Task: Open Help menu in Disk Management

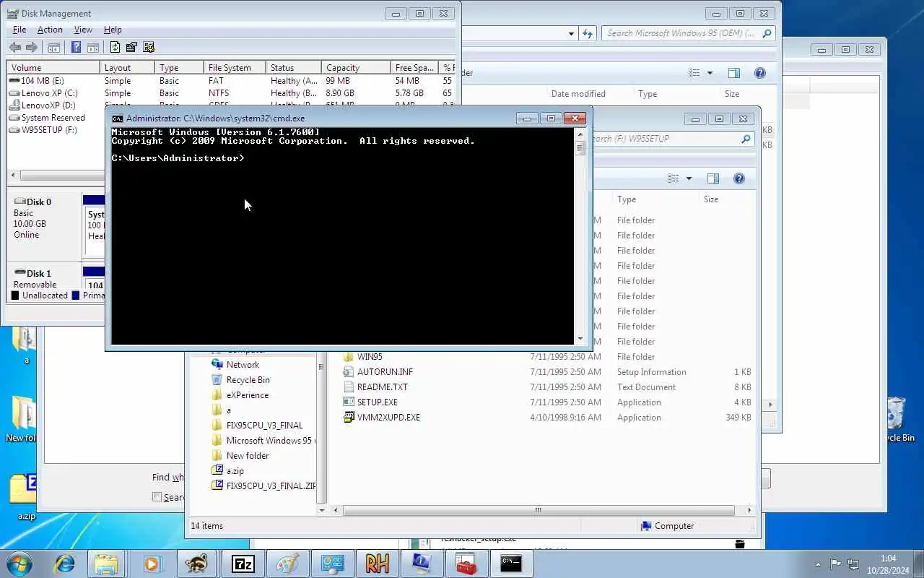Action: tap(113, 30)
